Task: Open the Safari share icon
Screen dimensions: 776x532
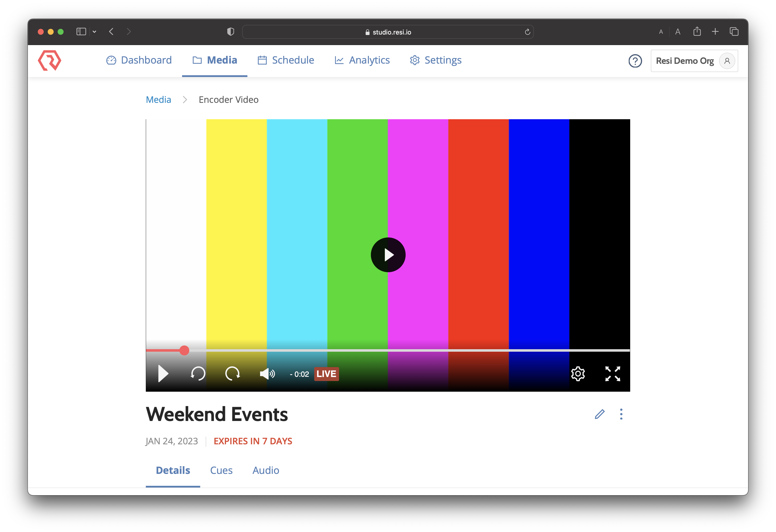Action: [x=697, y=31]
